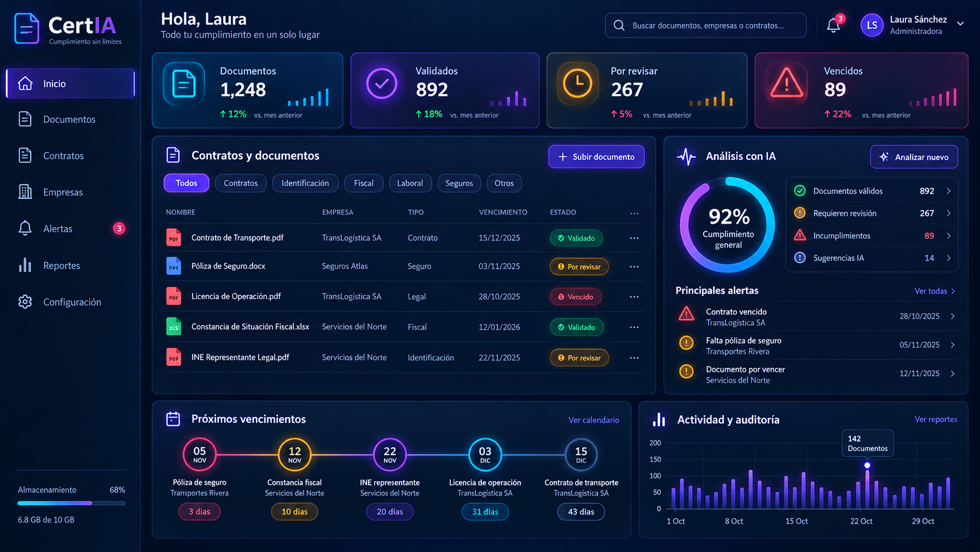Expand the Requieren revisión row chevron
The width and height of the screenshot is (980, 552).
(x=948, y=213)
